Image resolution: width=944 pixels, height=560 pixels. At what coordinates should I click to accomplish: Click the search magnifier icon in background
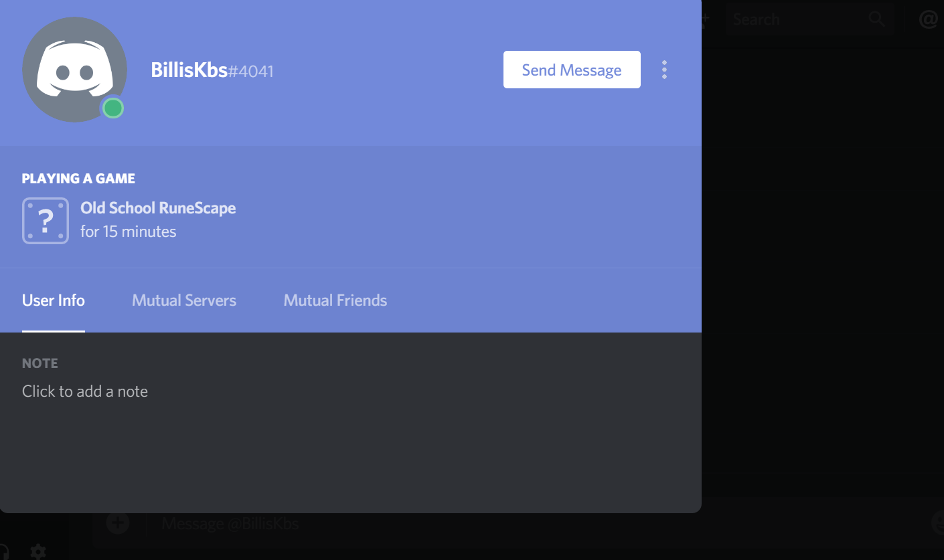pos(876,19)
